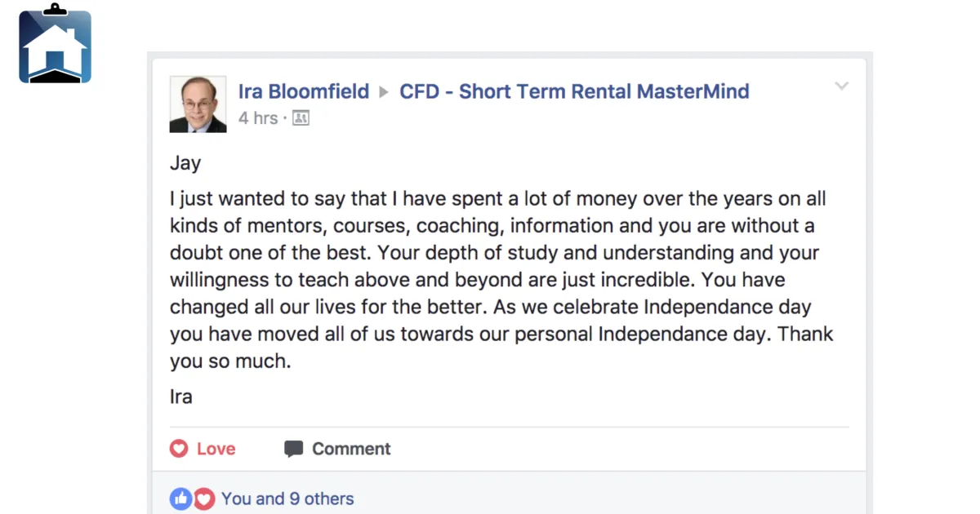Viewport: 980px width, 514px height.
Task: Click the 4 hrs timestamp
Action: (258, 118)
